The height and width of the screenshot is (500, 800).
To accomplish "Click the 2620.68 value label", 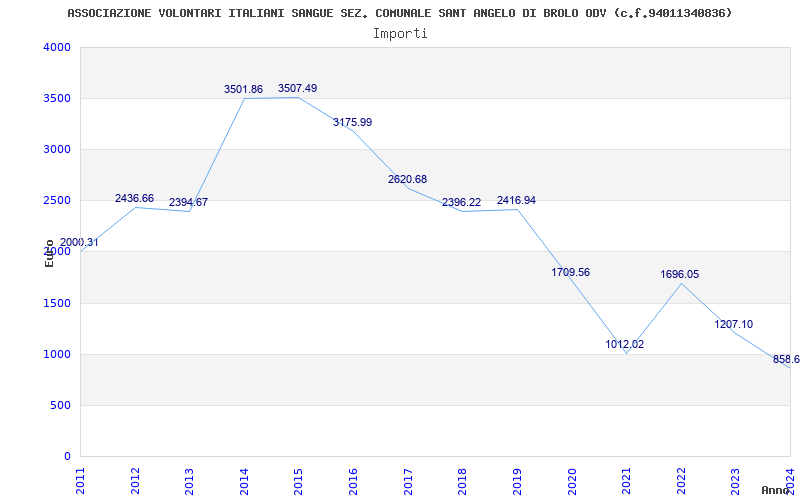I will 407,179.
